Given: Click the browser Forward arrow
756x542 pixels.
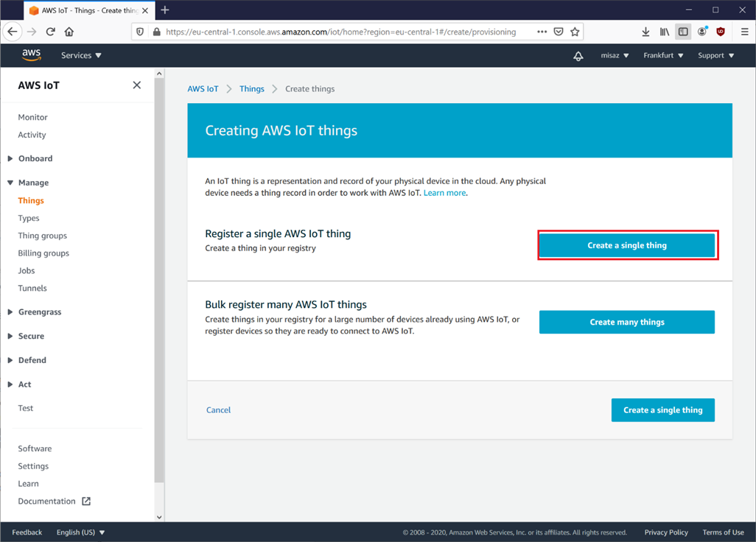Looking at the screenshot, I should [x=32, y=32].
